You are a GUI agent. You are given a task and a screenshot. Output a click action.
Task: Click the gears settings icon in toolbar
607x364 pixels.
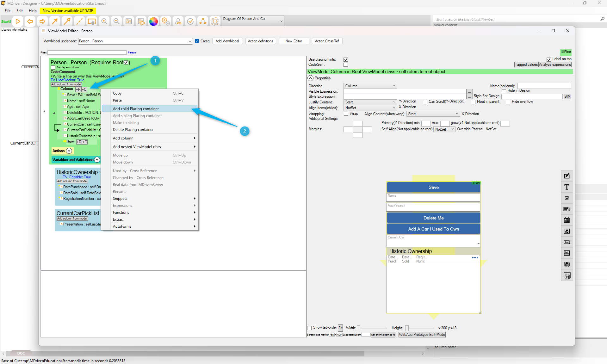(166, 22)
